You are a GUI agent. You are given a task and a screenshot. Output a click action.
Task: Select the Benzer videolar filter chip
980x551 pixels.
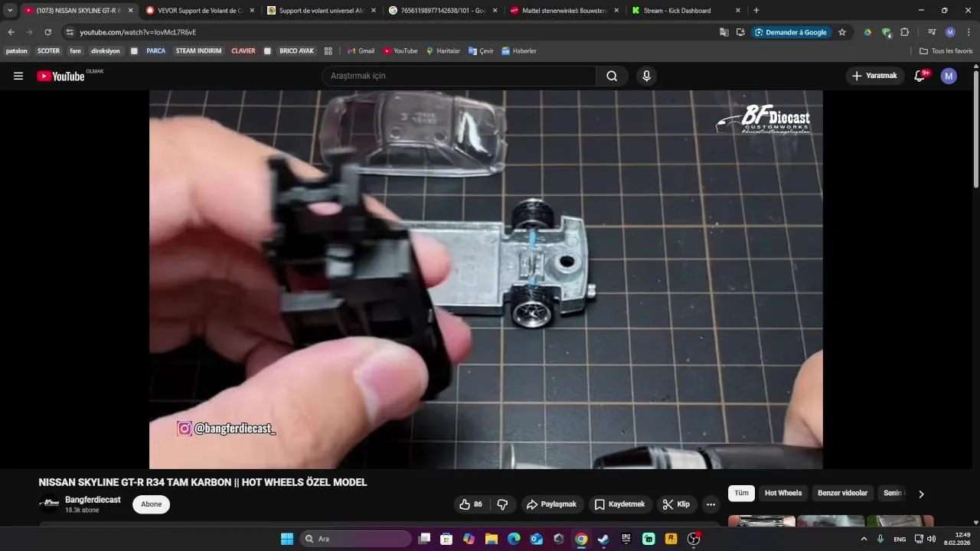click(843, 494)
